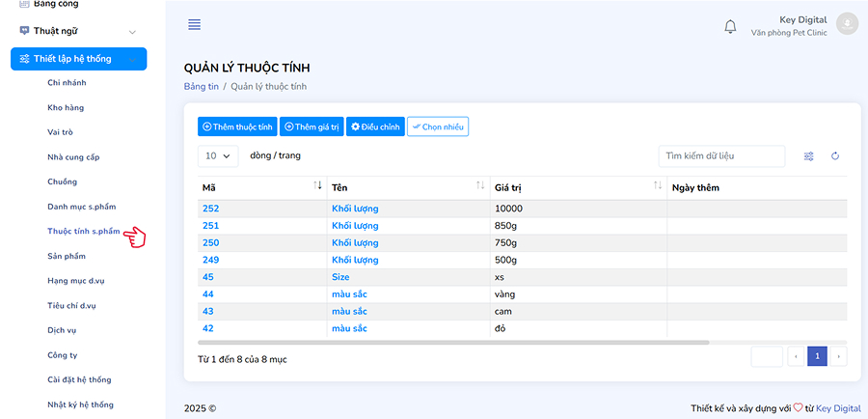Click the notification bell icon

tap(730, 26)
